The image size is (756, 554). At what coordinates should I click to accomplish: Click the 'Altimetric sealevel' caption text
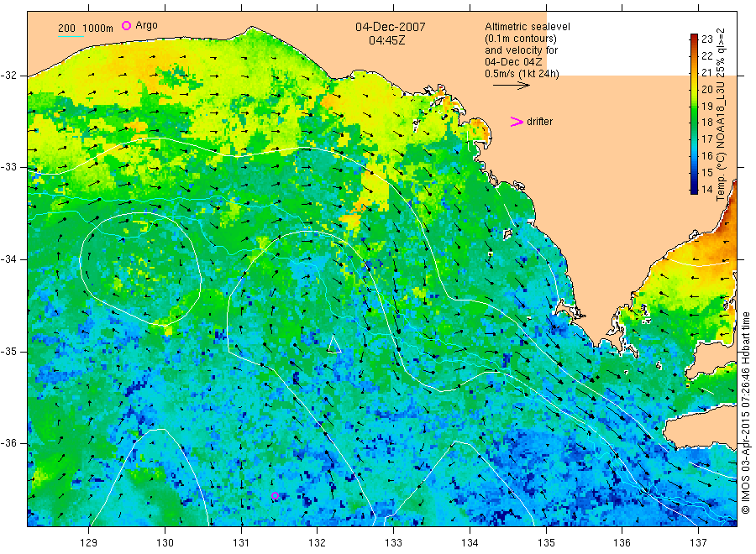528,27
